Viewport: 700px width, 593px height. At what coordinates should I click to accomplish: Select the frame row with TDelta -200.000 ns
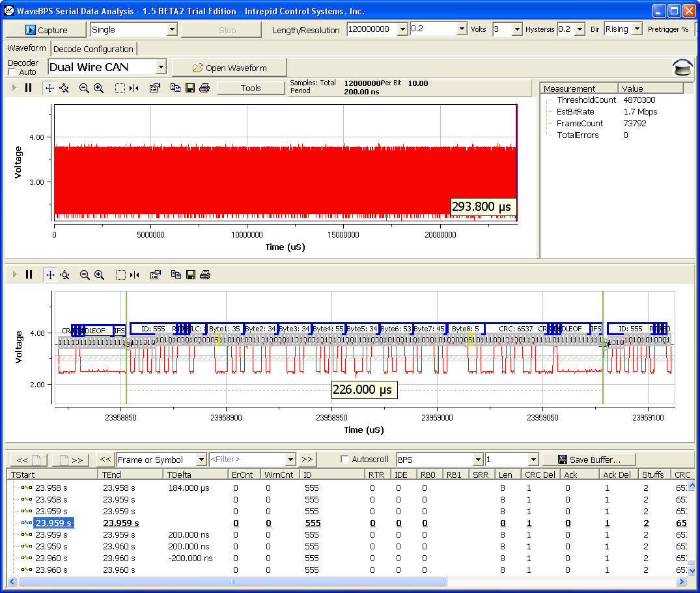pyautogui.click(x=348, y=559)
